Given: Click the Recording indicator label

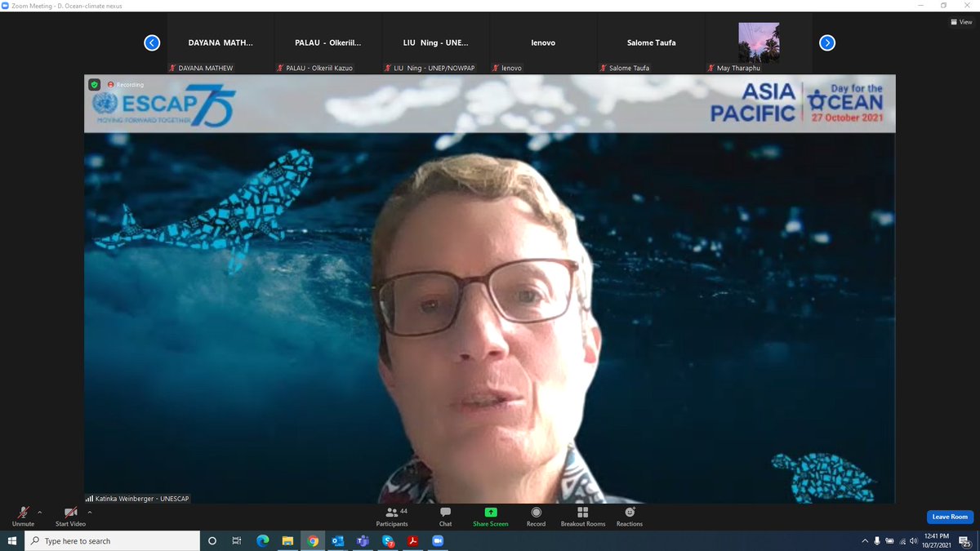Looking at the screenshot, I should [125, 85].
